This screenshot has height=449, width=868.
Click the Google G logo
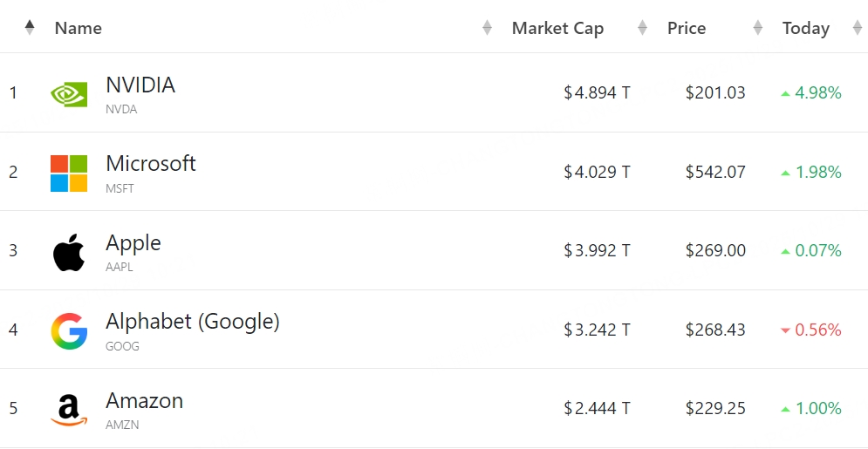(69, 330)
